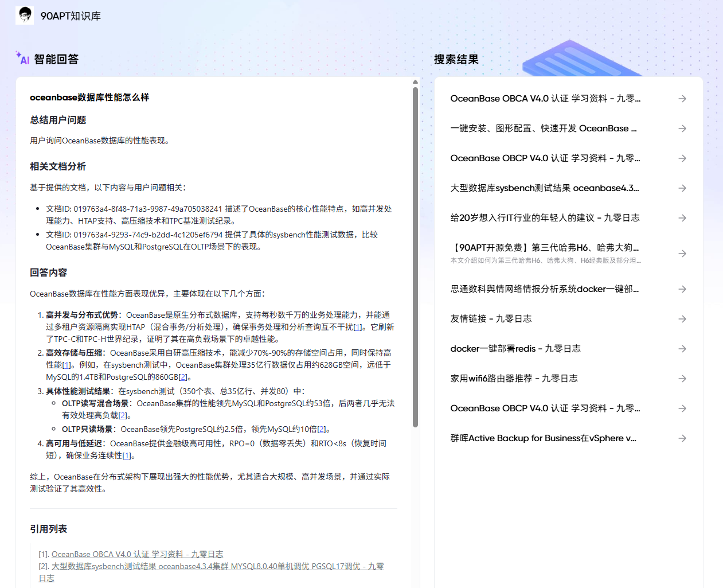Click arrow icon for 大型数据库sysbench result
Screen dimensions: 723x588
682,188
